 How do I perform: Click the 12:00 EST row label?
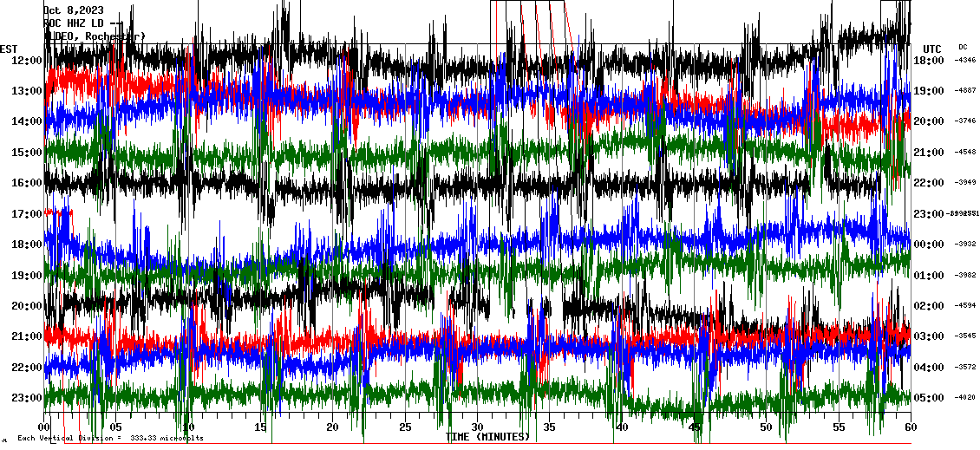coord(27,60)
